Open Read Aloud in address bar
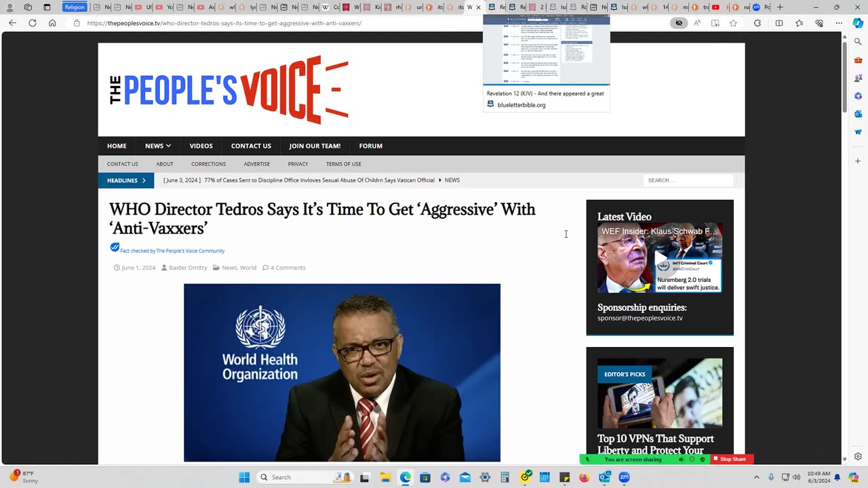Screen dimensions: 868x488 697,23
